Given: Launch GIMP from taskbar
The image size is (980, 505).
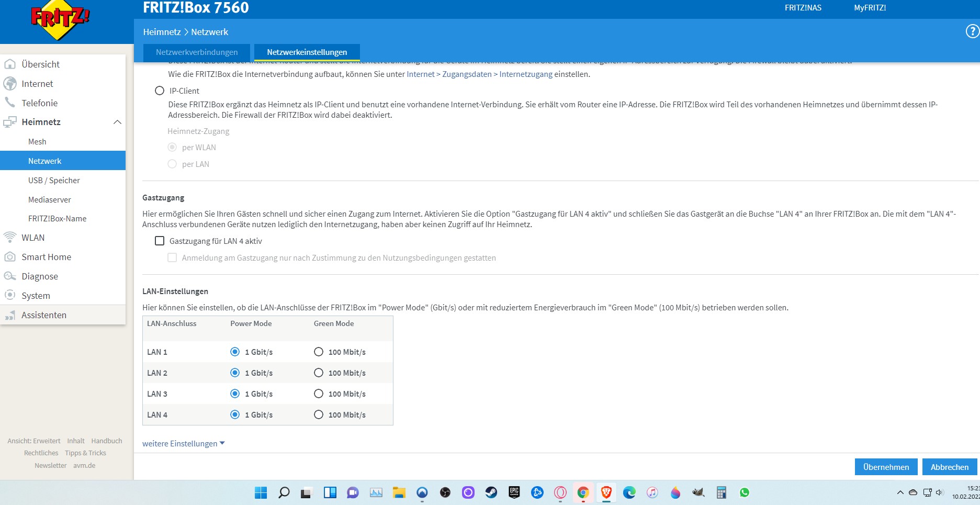Looking at the screenshot, I should [x=698, y=492].
